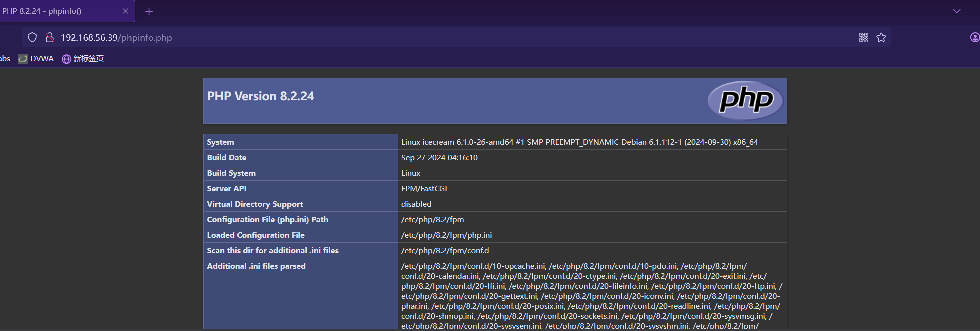This screenshot has width=980, height=331.
Task: Click the /etc/php/8.2/fpm/php.ini value
Action: (x=446, y=235)
